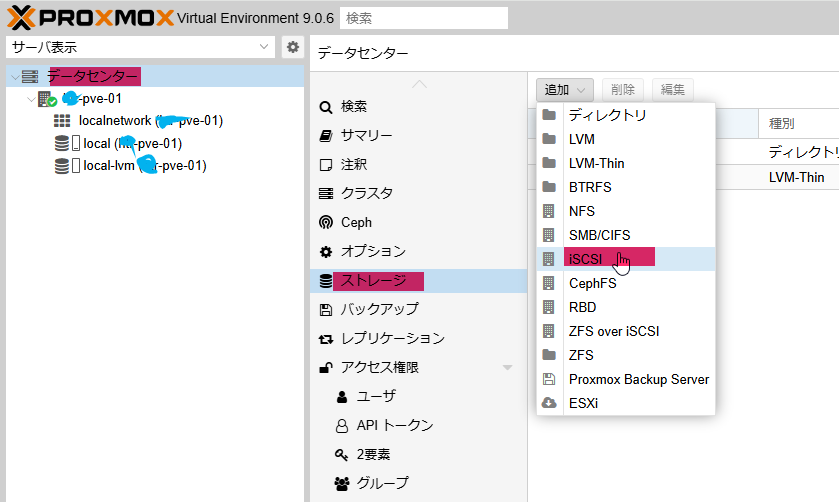Screen dimensions: 839x502
Task: Click the pve-01 server node icon
Action: [x=47, y=99]
